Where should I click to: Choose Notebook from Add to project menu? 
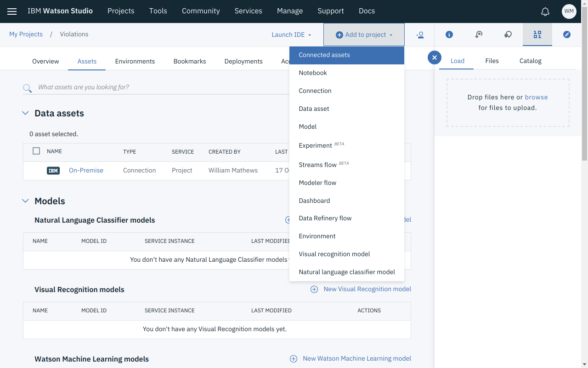347,73
